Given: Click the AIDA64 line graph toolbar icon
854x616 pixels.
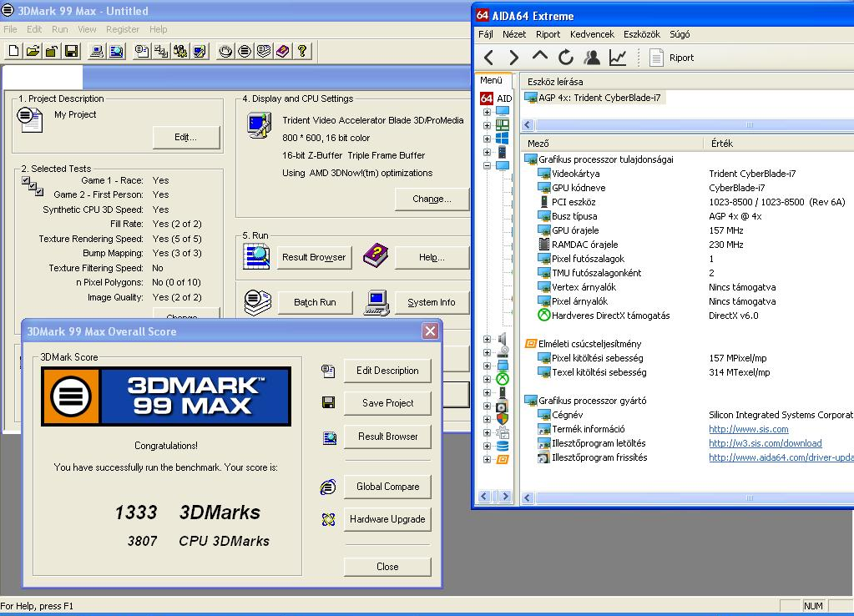Looking at the screenshot, I should (618, 58).
